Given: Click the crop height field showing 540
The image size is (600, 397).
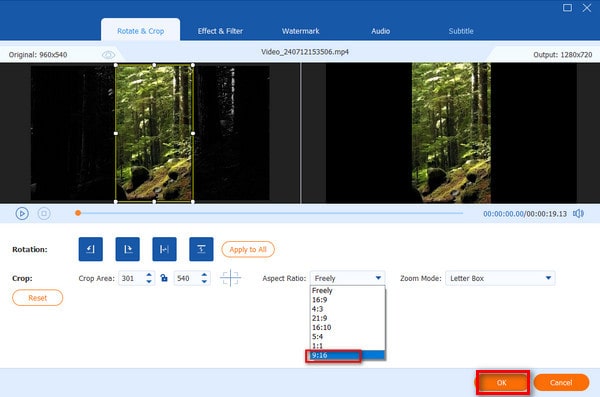Looking at the screenshot, I should tap(186, 278).
